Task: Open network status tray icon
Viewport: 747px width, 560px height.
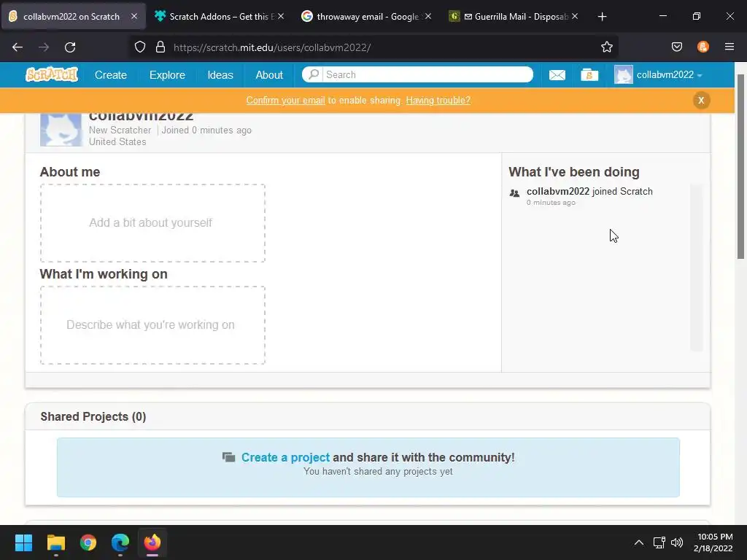Action: click(x=659, y=542)
